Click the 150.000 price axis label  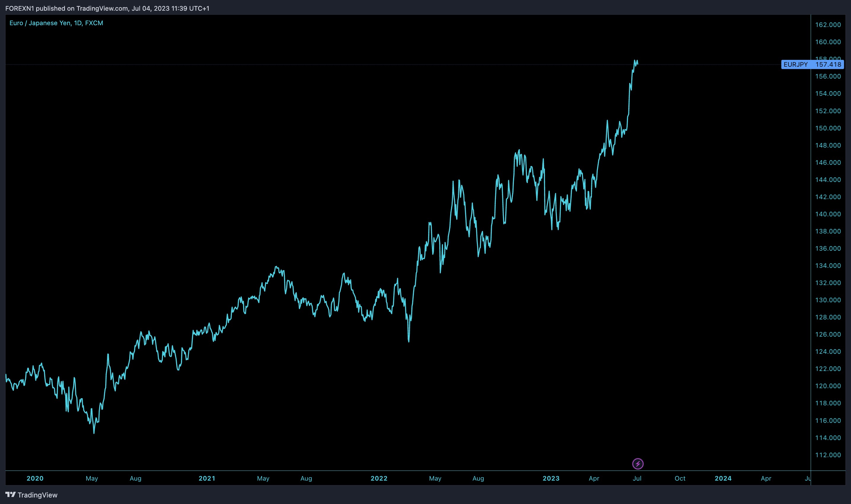point(828,128)
